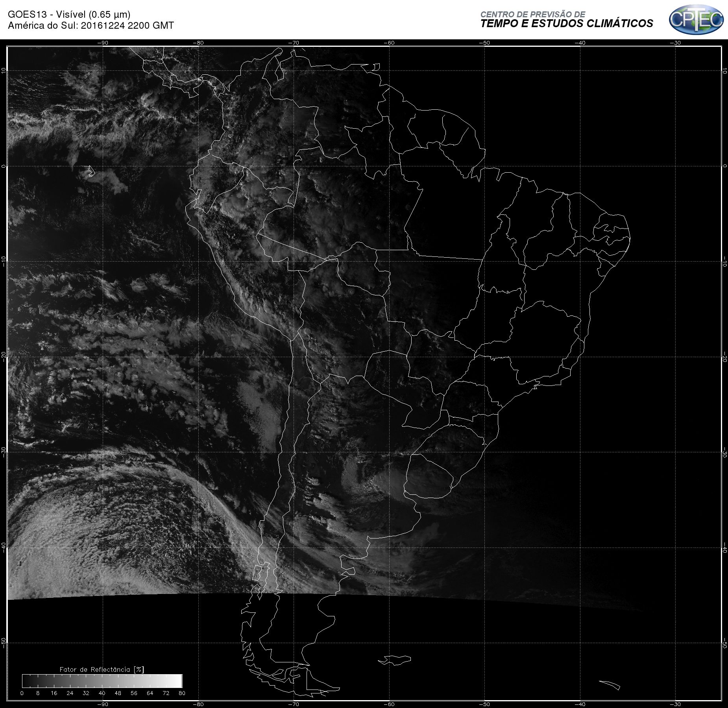Click the CPTEC globe logo
Screen dimensions: 728x708
click(696, 19)
